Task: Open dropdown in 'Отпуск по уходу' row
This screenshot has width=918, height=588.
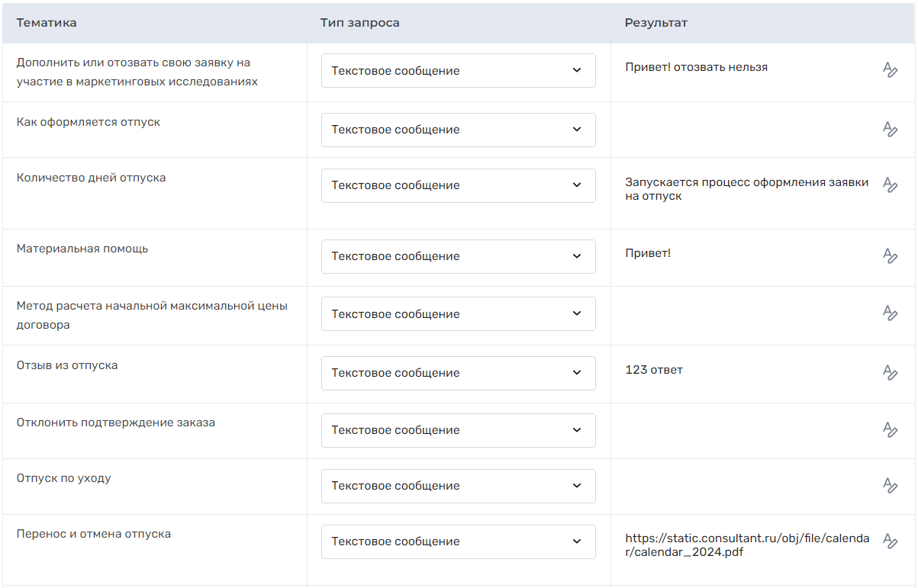Action: click(458, 486)
